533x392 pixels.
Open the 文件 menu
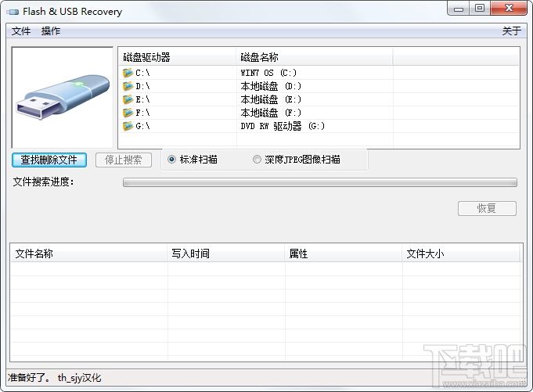coord(21,31)
